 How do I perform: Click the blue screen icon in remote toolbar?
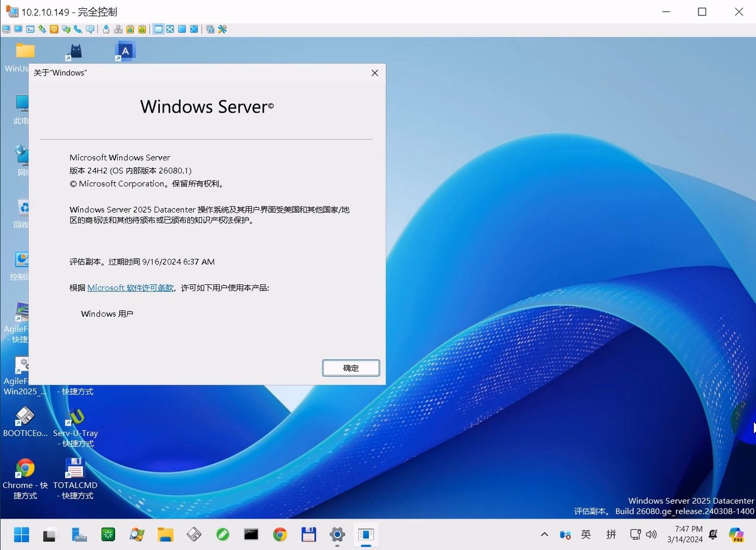(x=18, y=29)
